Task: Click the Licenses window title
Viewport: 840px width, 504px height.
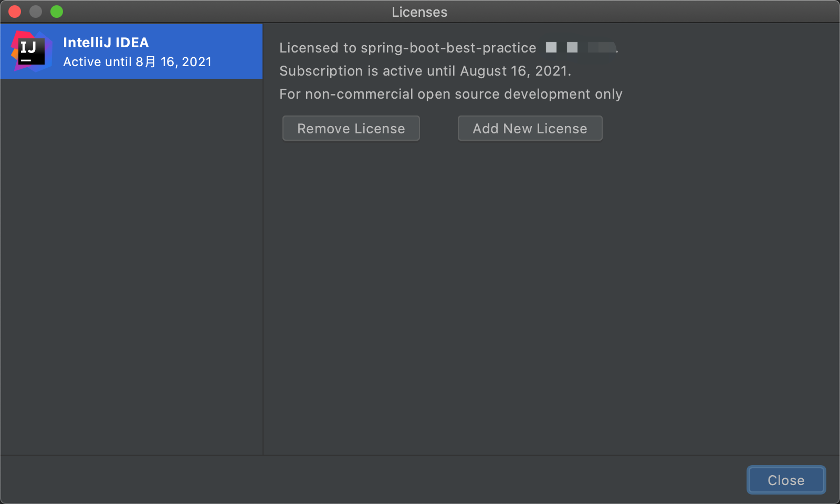Action: pyautogui.click(x=419, y=12)
